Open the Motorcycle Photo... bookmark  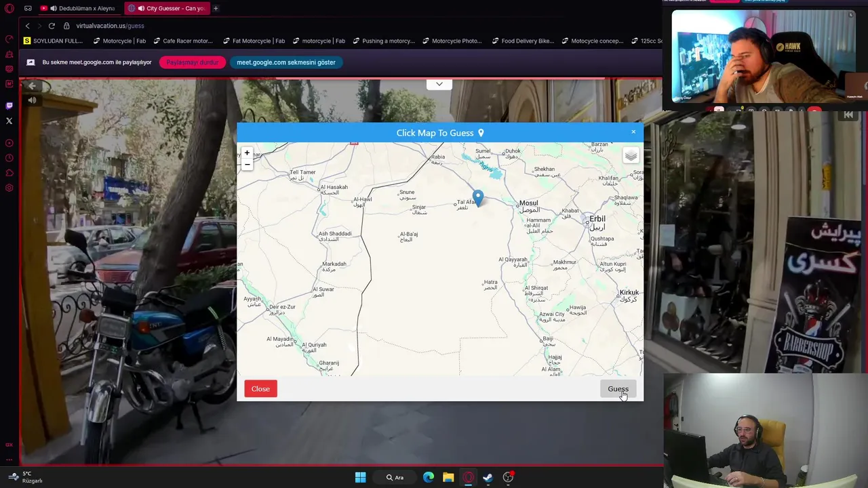(452, 41)
